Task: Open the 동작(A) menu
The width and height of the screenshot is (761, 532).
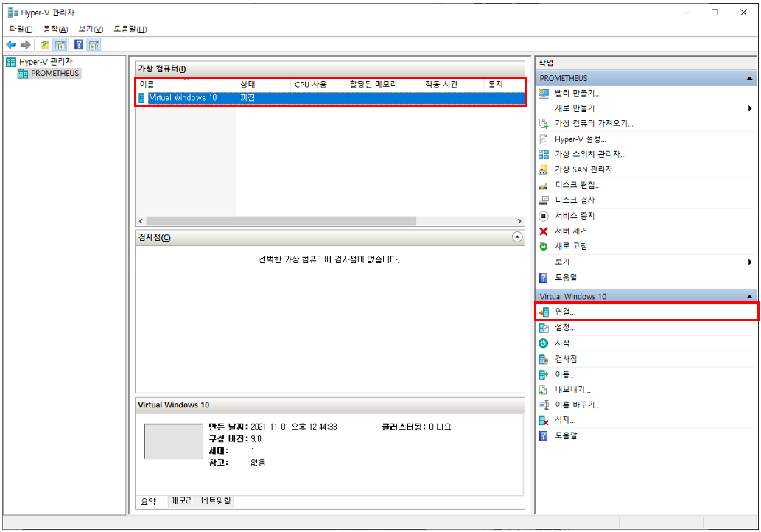Action: [55, 29]
